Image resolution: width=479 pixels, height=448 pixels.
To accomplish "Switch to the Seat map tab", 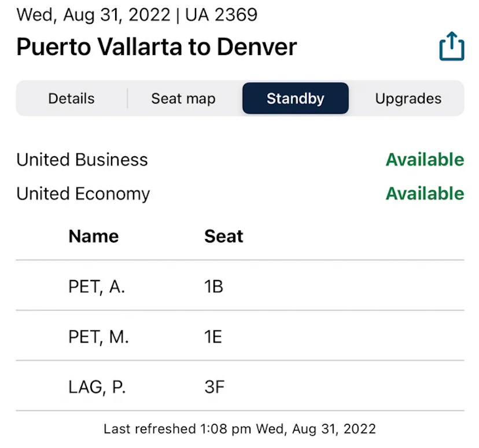I will click(183, 98).
